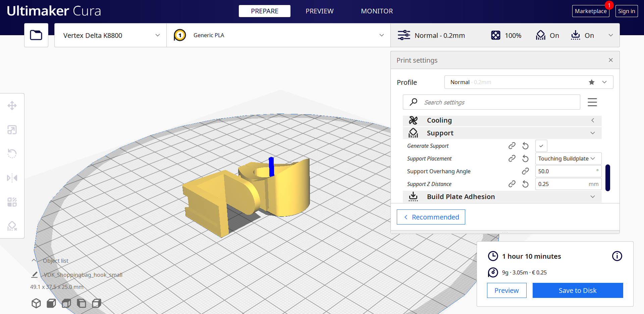This screenshot has height=314, width=644.
Task: Collapse print settings via header chevron
Action: point(611,35)
